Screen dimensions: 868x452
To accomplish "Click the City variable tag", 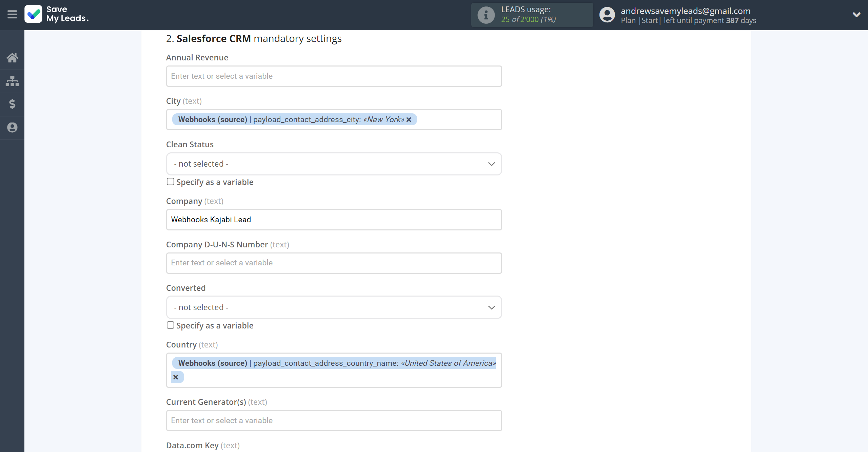I will pos(294,119).
